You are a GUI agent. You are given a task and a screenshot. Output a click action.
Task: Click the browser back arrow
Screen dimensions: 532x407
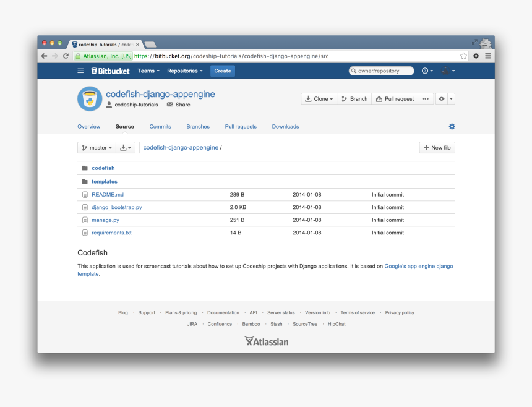point(45,56)
